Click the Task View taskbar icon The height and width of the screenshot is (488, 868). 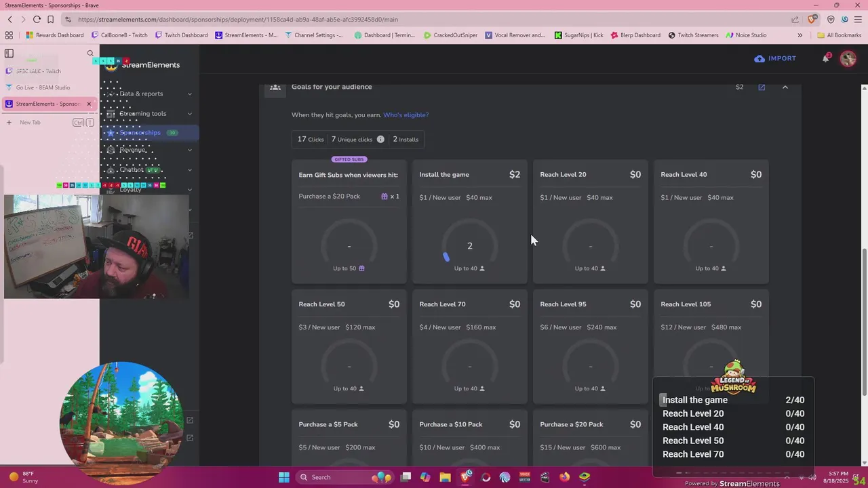click(406, 477)
